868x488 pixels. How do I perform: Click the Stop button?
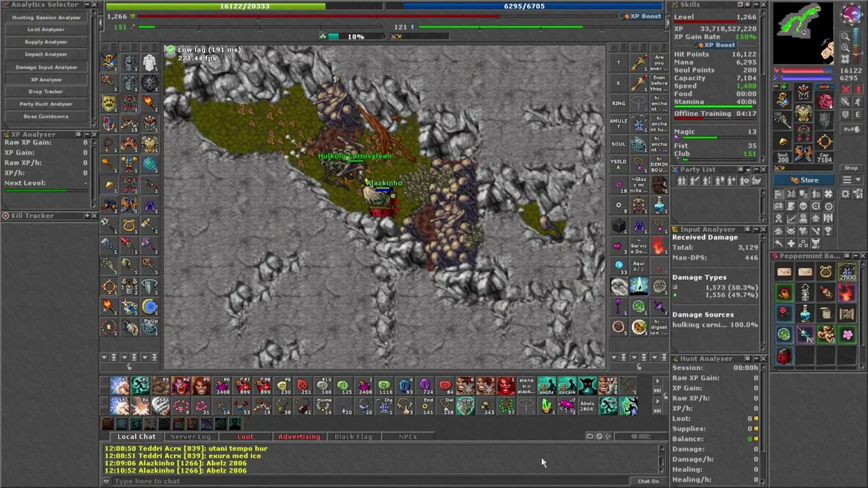(x=851, y=168)
